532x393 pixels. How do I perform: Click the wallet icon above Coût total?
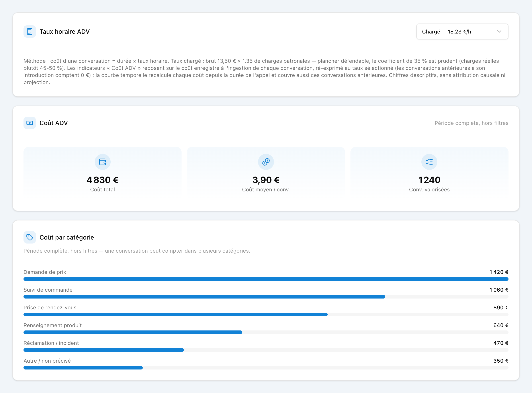tap(102, 162)
